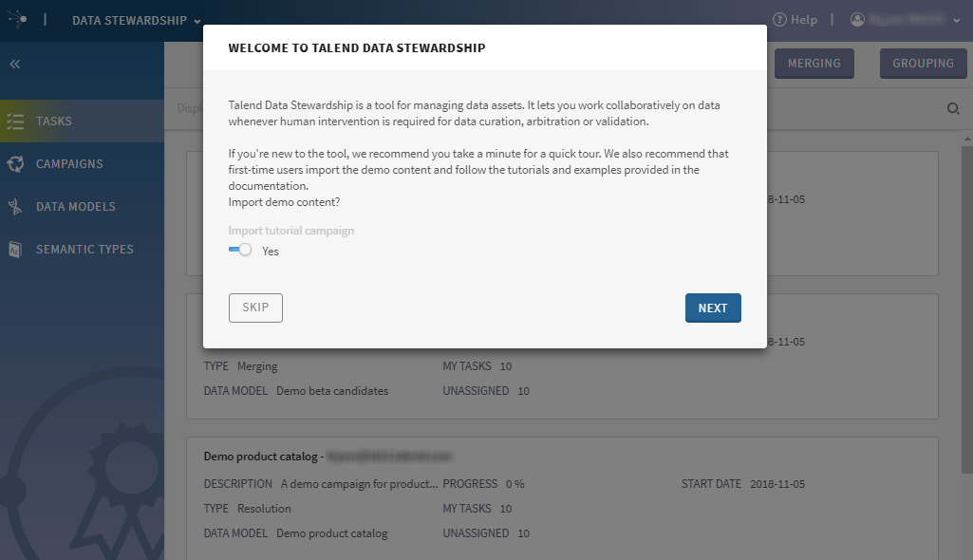Click the Data Models icon

tap(15, 207)
